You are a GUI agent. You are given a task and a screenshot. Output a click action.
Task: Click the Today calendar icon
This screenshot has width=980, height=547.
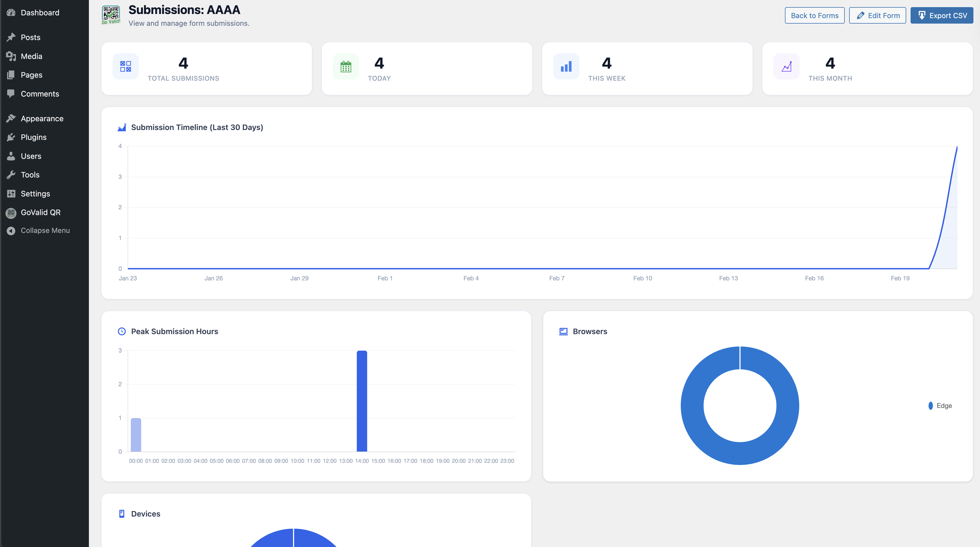[x=345, y=67]
